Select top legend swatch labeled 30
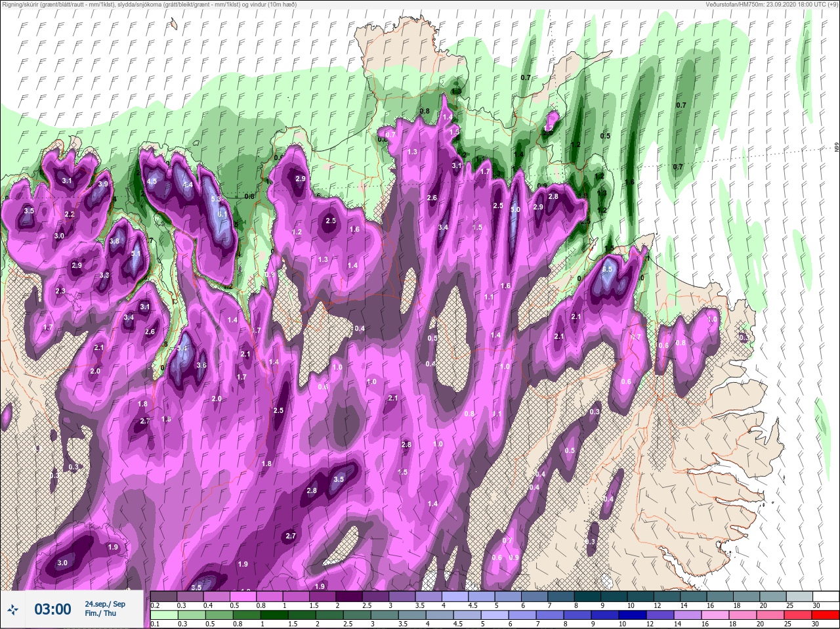 tap(827, 596)
